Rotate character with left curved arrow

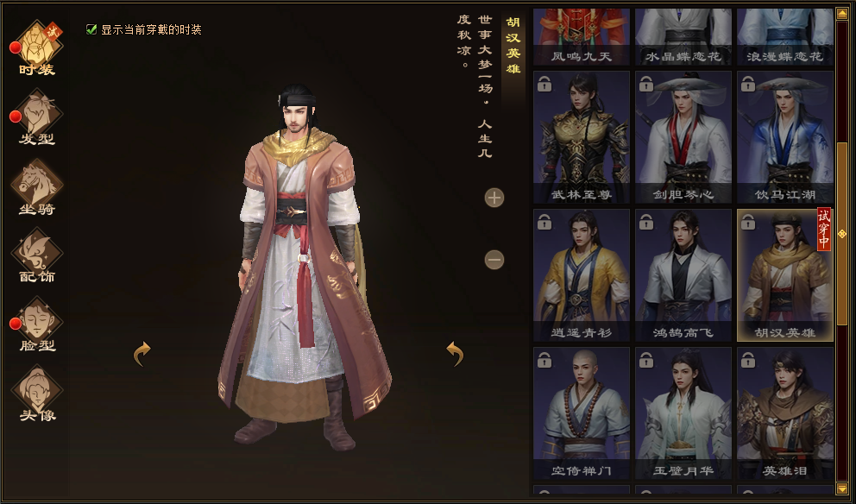pos(142,353)
